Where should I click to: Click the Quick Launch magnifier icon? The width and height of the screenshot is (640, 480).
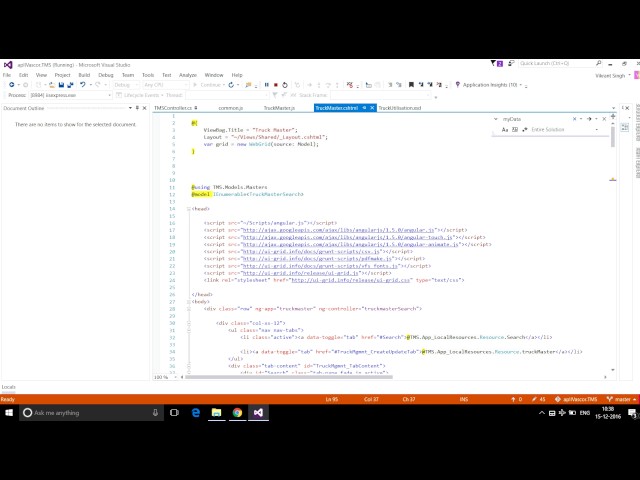click(598, 63)
